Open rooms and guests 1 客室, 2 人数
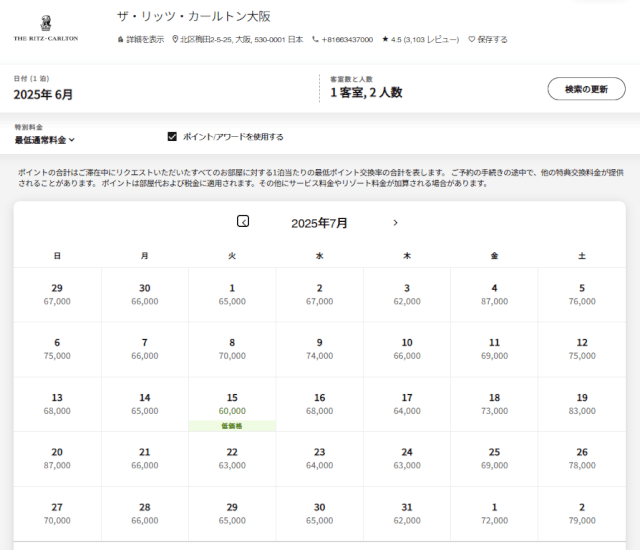This screenshot has height=550, width=640. tap(366, 93)
